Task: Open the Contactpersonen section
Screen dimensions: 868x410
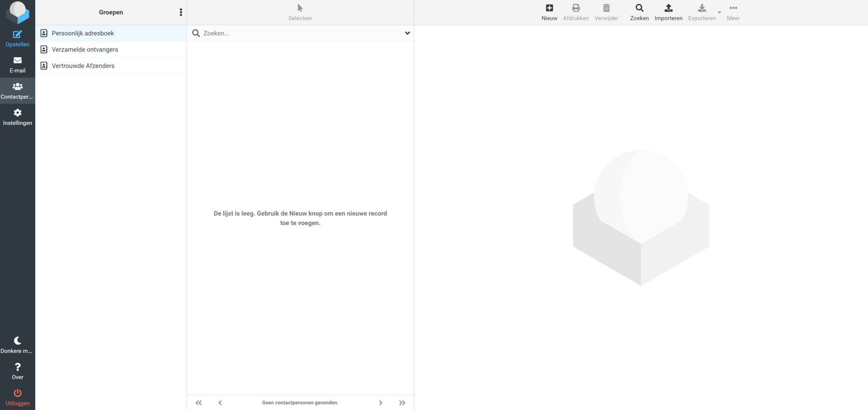Action: pyautogui.click(x=18, y=91)
